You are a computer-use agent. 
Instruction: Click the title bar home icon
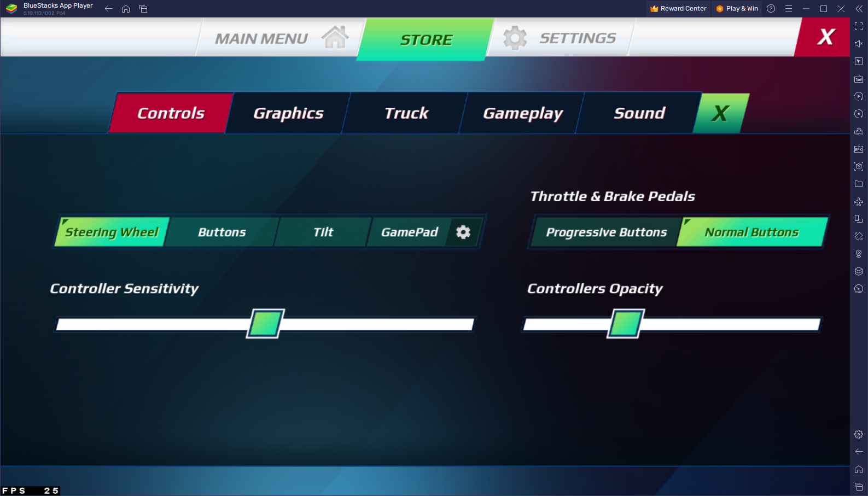tap(126, 9)
